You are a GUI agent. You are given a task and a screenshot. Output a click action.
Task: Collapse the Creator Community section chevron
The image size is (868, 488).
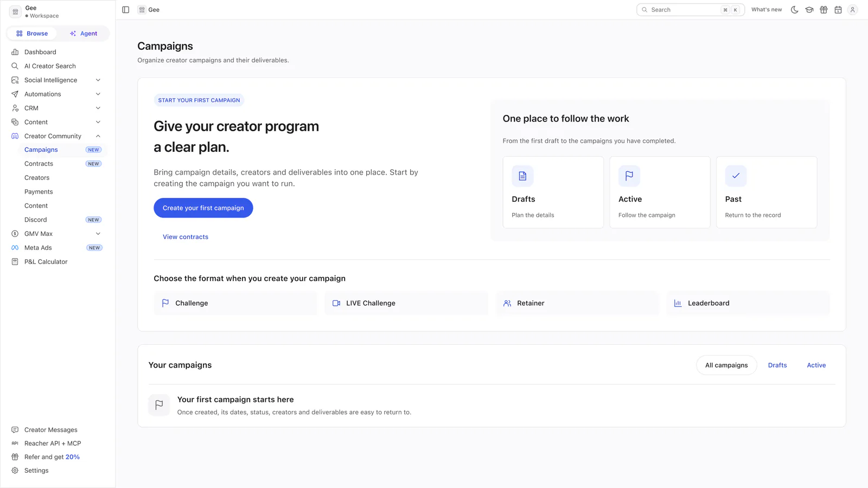pyautogui.click(x=98, y=136)
